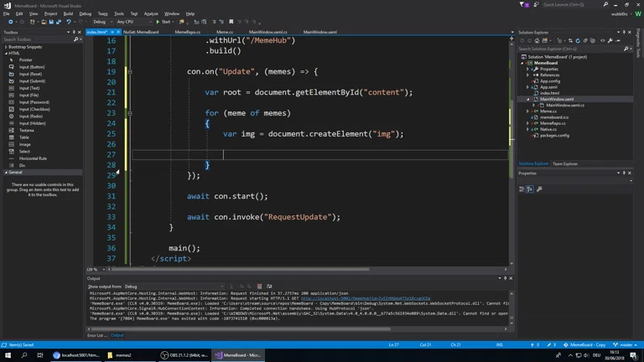Click the View Code icon in Solution Explorer

point(603,40)
